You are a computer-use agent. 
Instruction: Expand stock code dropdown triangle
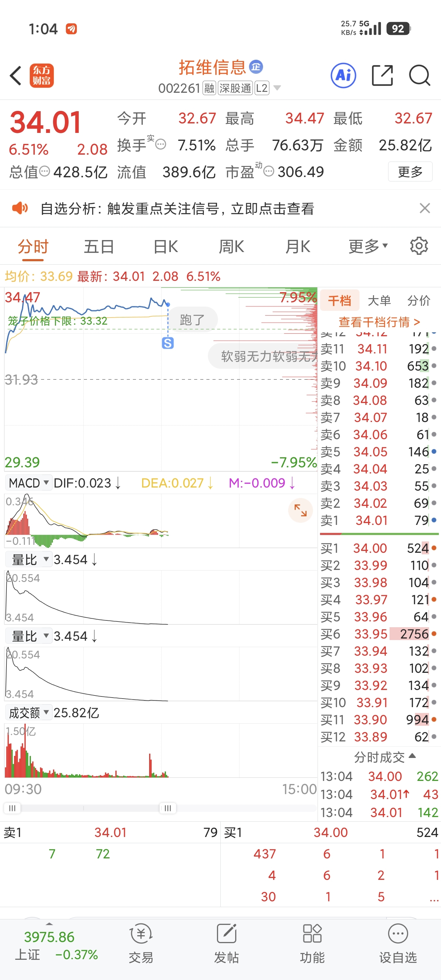click(x=277, y=88)
